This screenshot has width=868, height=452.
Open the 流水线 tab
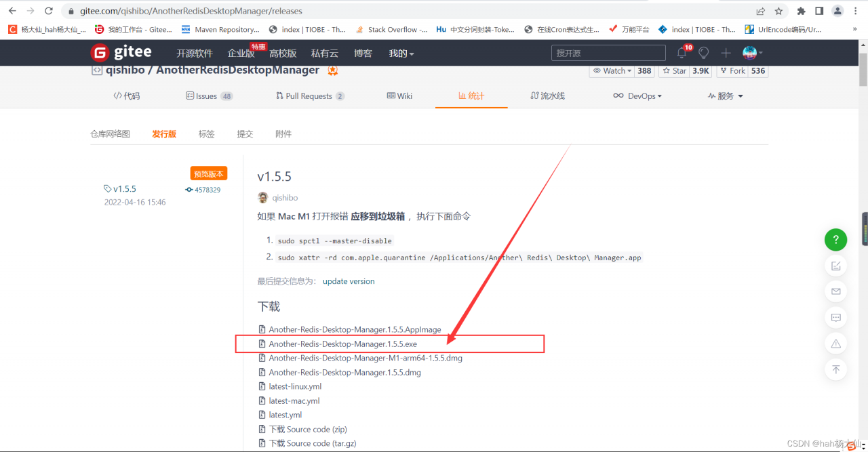point(548,96)
